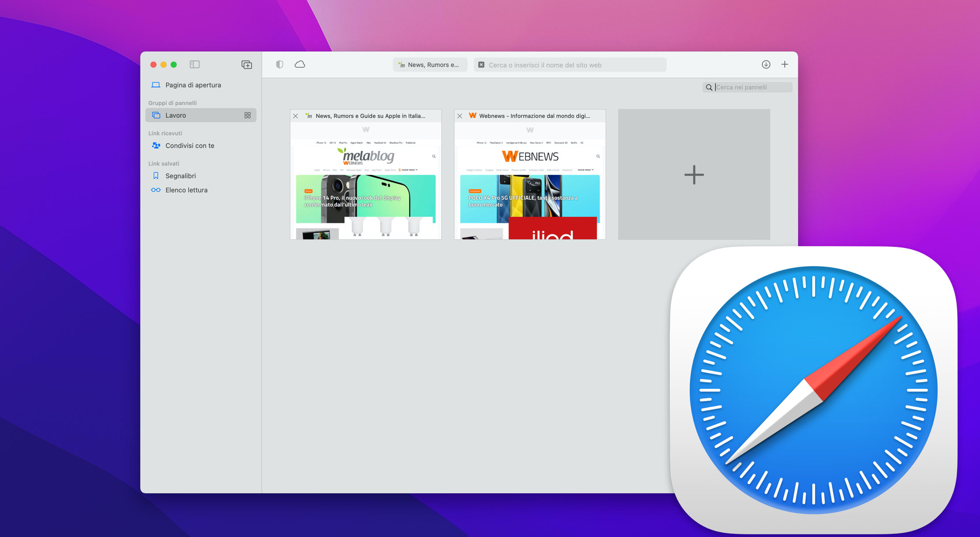Screen dimensions: 980x537
Task: Open the Lavoro grid view icon
Action: point(247,115)
